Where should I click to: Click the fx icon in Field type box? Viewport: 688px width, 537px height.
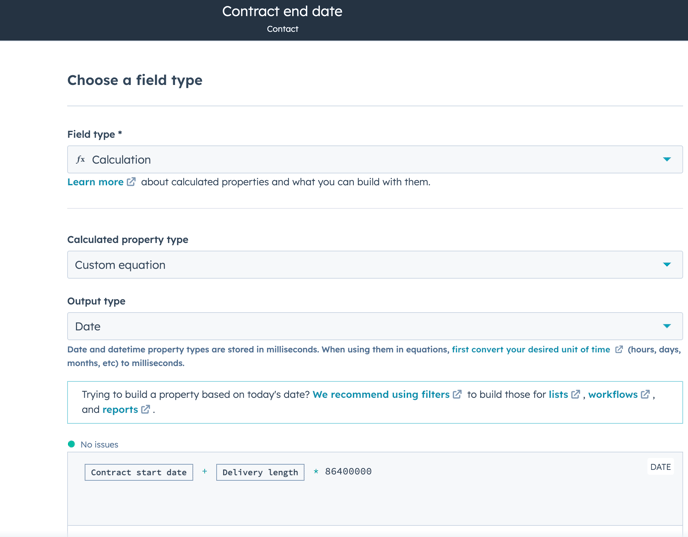click(80, 159)
